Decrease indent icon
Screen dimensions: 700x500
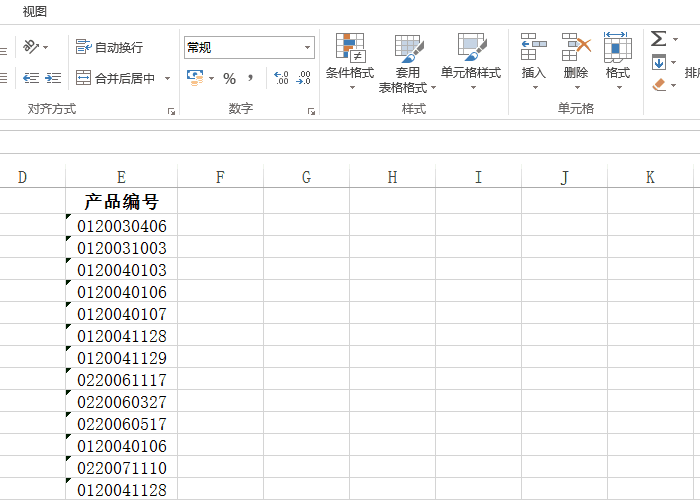31,78
